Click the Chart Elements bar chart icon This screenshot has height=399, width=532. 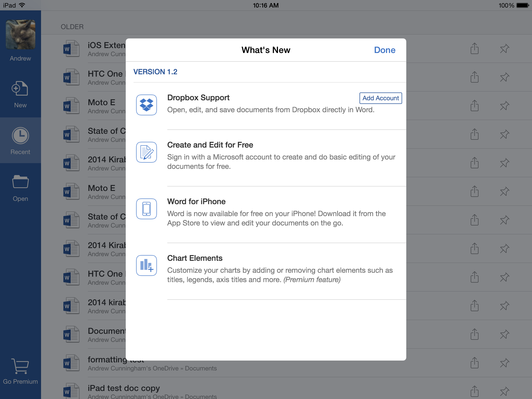click(146, 265)
